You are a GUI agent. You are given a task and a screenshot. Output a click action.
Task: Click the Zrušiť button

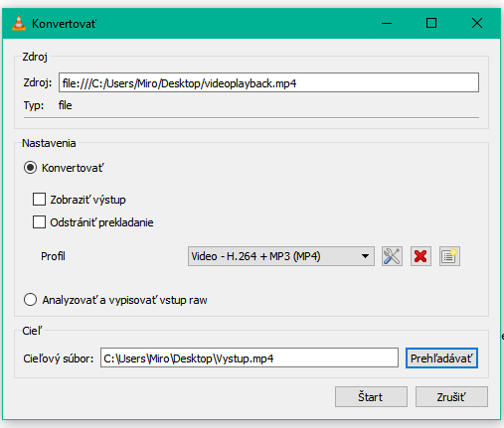[451, 397]
